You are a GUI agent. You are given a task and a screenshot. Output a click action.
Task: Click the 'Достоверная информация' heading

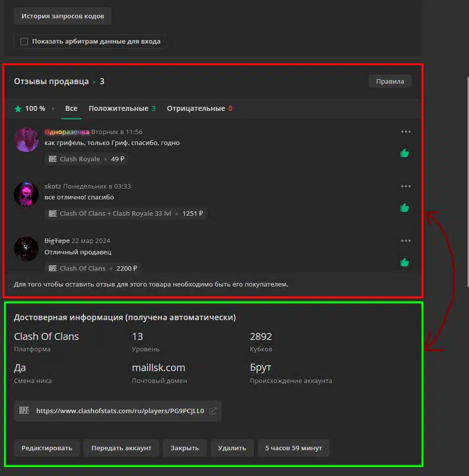(125, 317)
